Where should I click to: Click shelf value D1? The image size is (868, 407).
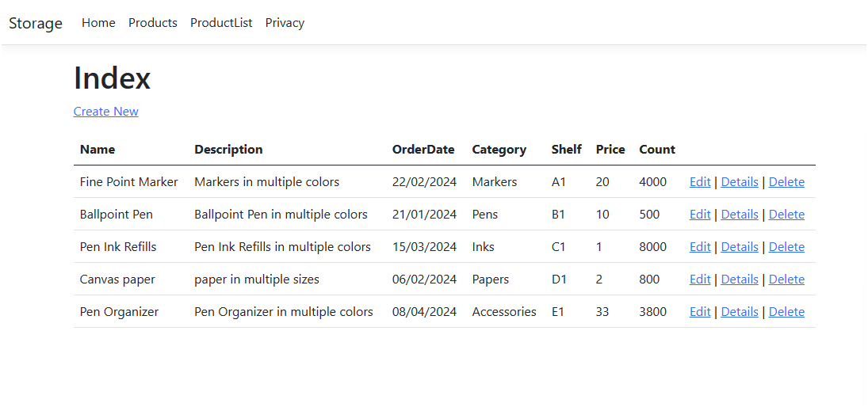pos(559,280)
